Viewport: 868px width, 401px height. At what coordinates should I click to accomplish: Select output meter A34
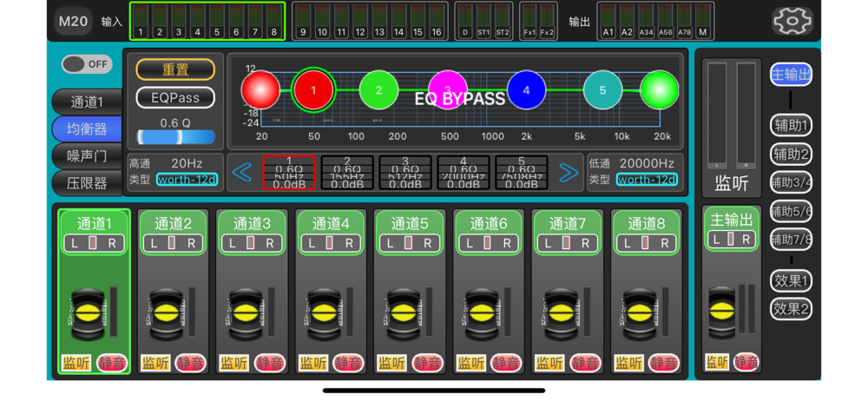(x=646, y=21)
